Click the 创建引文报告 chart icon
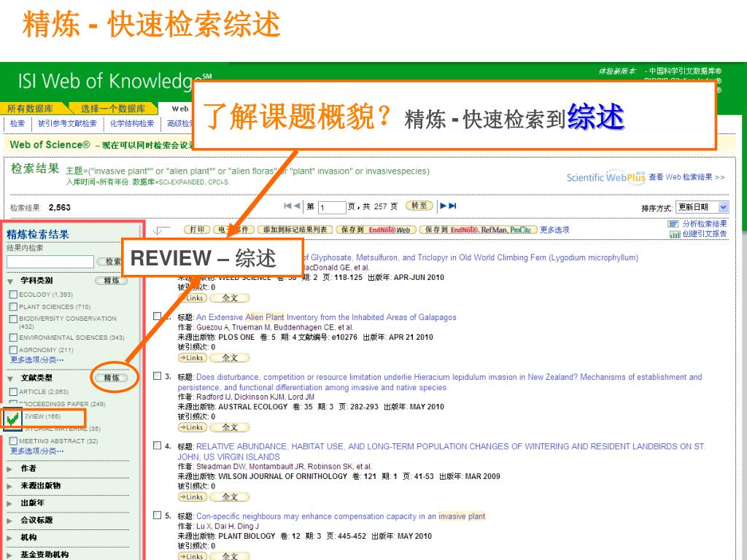747x560 pixels. coord(674,234)
